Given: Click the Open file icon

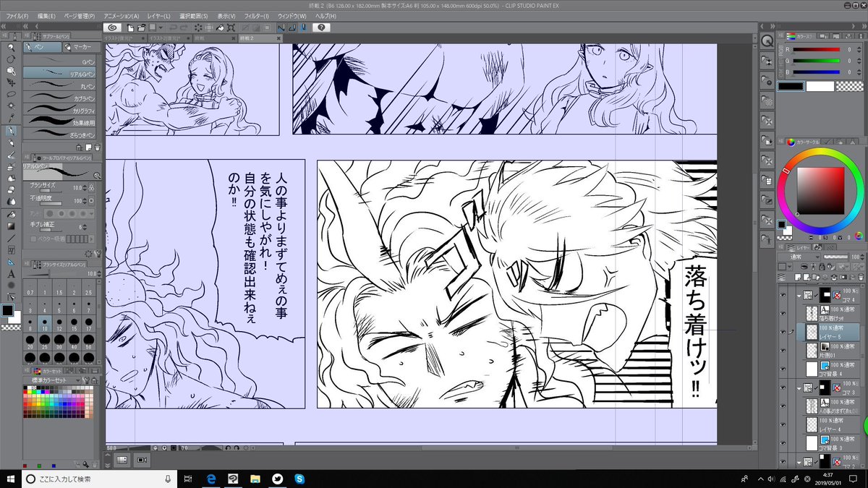Looking at the screenshot, I should pos(141,27).
